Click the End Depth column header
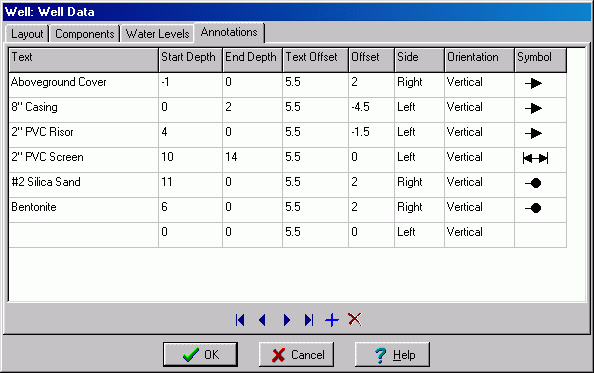The width and height of the screenshot is (594, 373). [252, 60]
